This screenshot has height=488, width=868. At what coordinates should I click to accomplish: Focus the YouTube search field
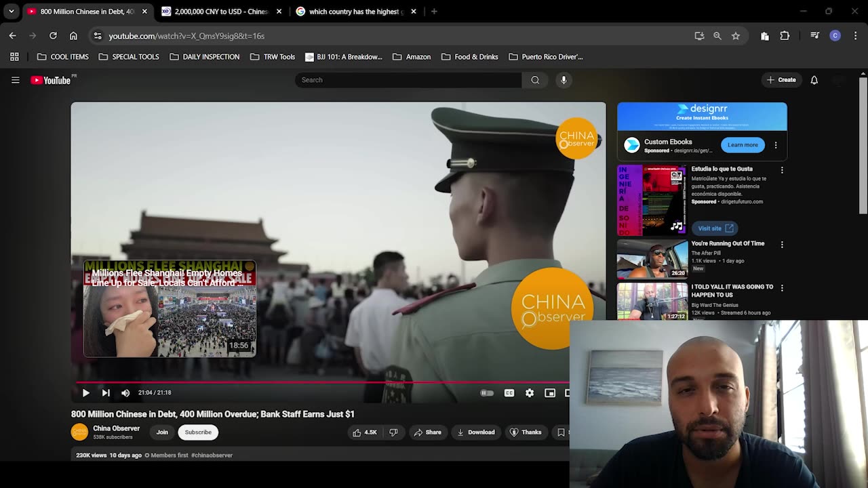pos(408,80)
